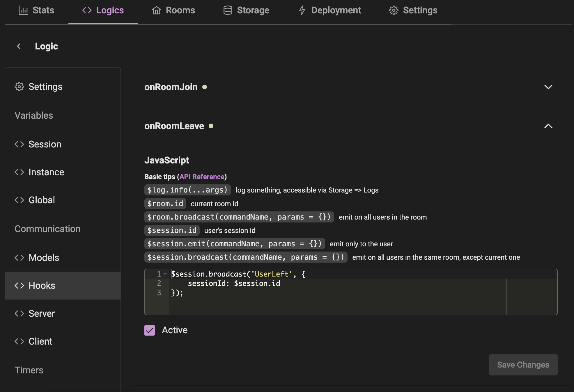Click the Communication section label
Viewport: 574px width, 392px height.
(47, 229)
